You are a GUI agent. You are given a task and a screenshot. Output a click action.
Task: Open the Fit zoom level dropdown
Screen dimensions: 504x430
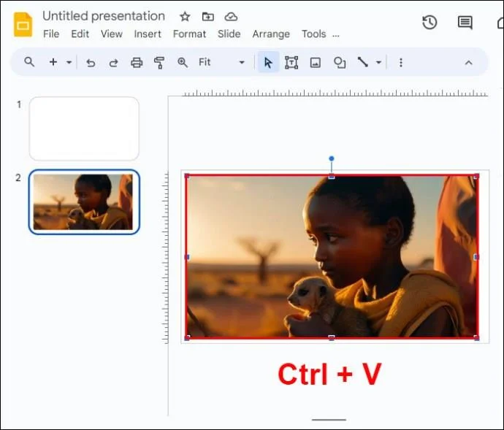point(222,62)
